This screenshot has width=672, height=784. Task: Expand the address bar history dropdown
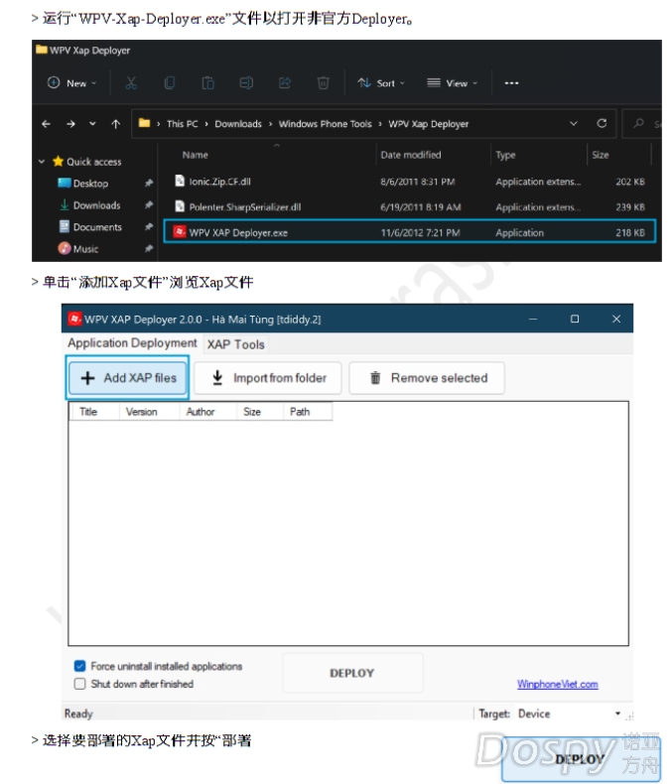tap(574, 123)
